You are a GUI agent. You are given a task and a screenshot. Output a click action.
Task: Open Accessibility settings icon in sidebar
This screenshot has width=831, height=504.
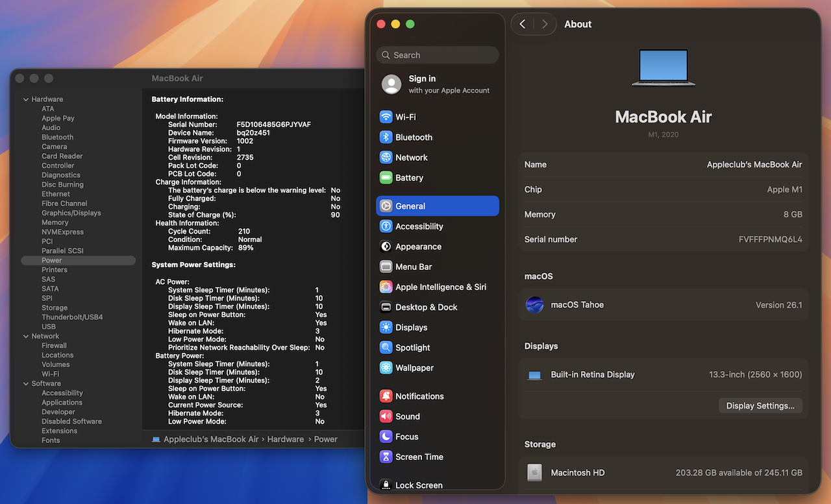click(x=386, y=226)
